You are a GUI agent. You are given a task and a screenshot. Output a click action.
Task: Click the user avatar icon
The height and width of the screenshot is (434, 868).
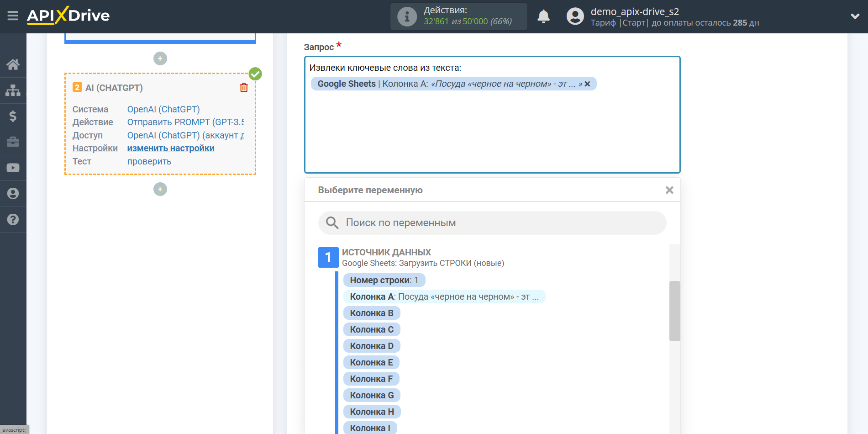[x=575, y=16]
